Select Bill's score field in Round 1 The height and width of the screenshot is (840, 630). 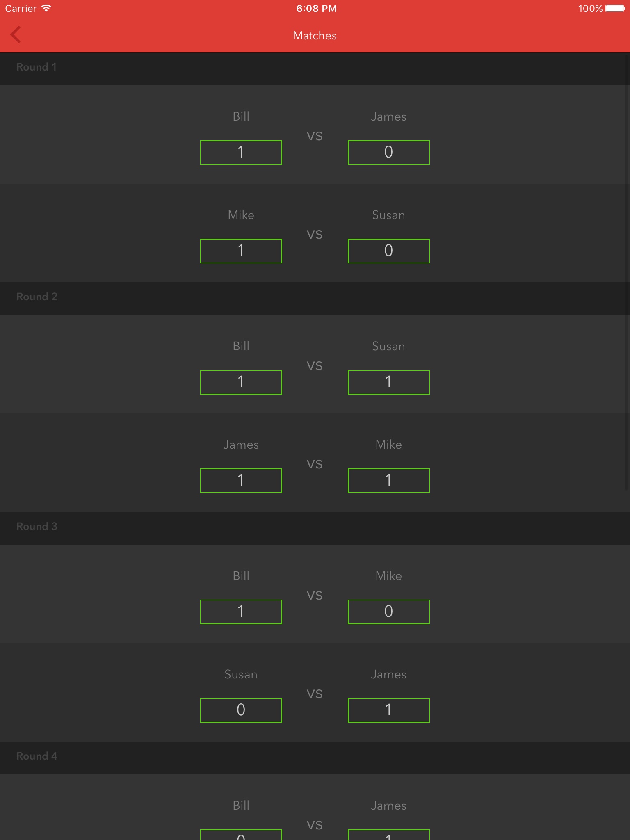click(x=241, y=153)
